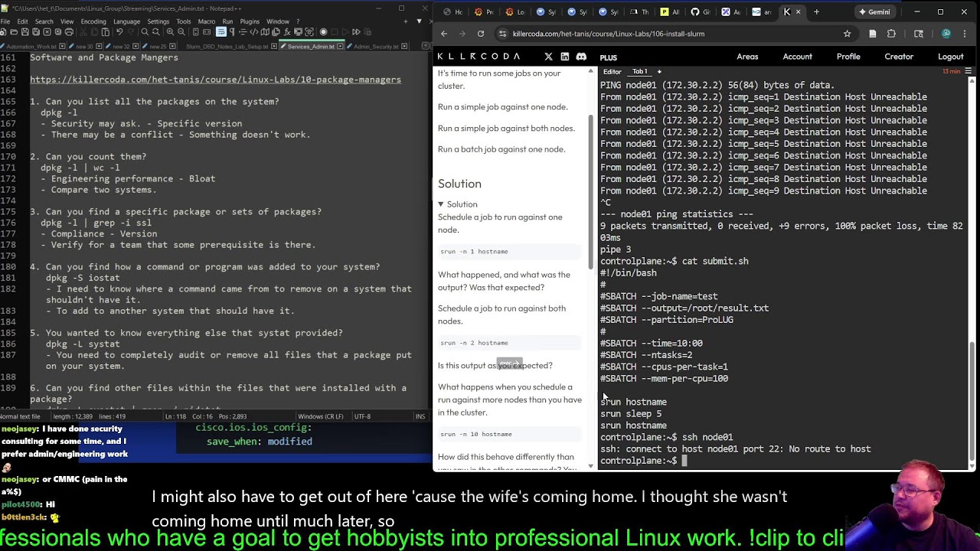Toggle Show All Characters pilcrow icon
The image size is (980, 551).
point(232,32)
